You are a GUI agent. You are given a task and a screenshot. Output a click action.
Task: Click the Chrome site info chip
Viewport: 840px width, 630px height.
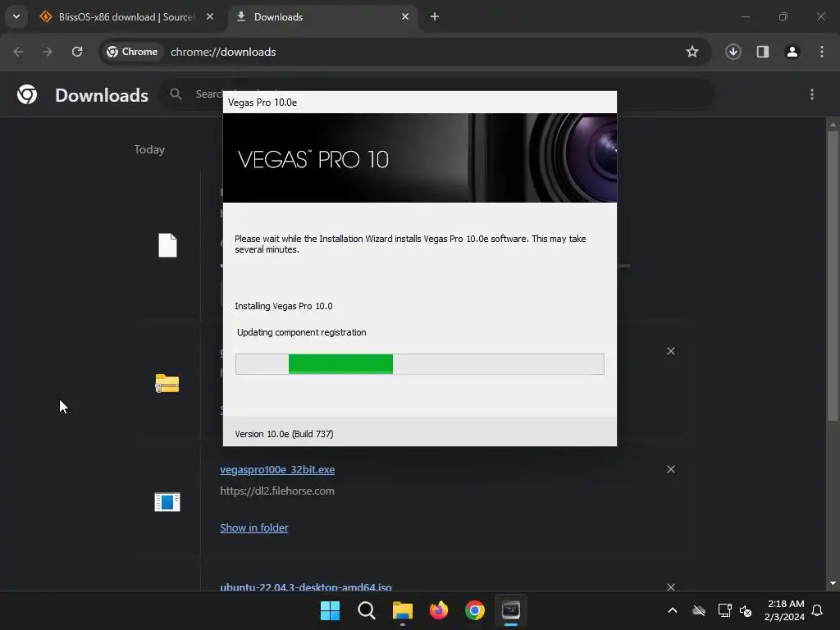(132, 52)
